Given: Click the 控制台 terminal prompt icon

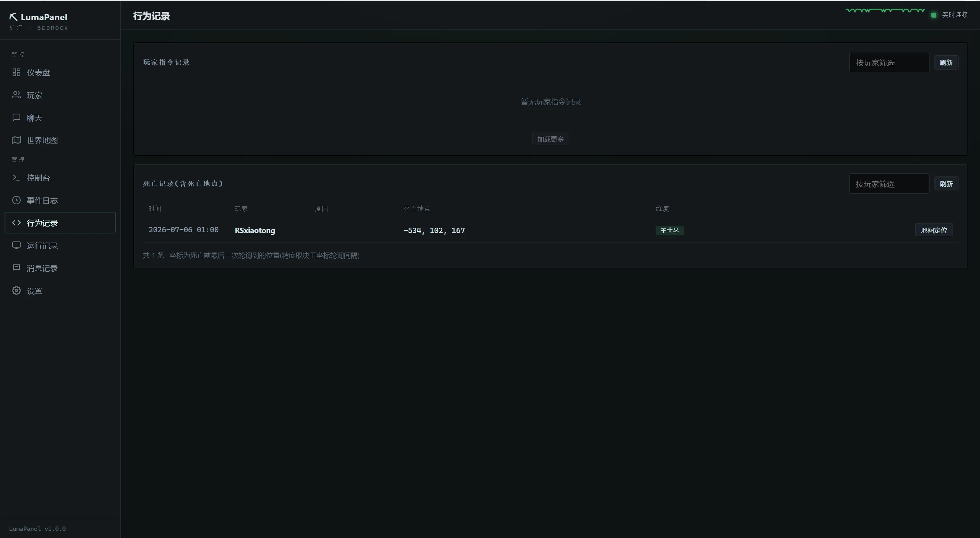Looking at the screenshot, I should [16, 178].
